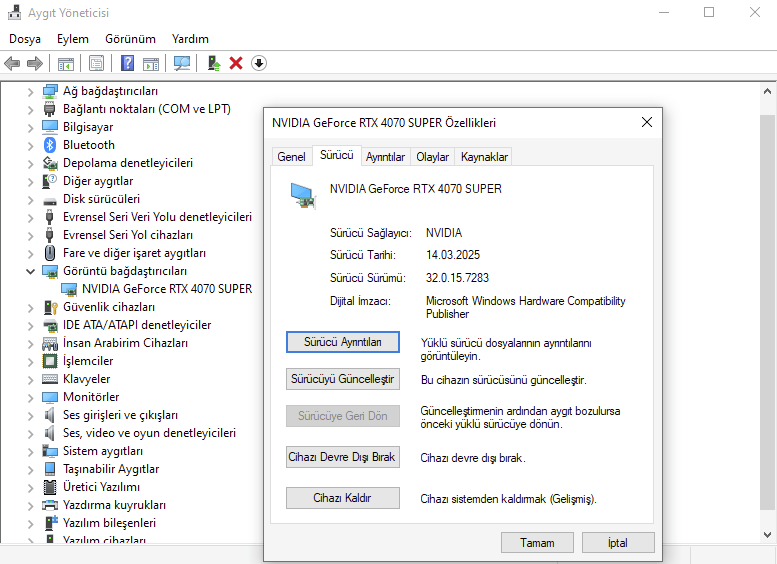The height and width of the screenshot is (564, 777).
Task: Close the RTX 4070 SUPER properties dialog
Action: 647,122
